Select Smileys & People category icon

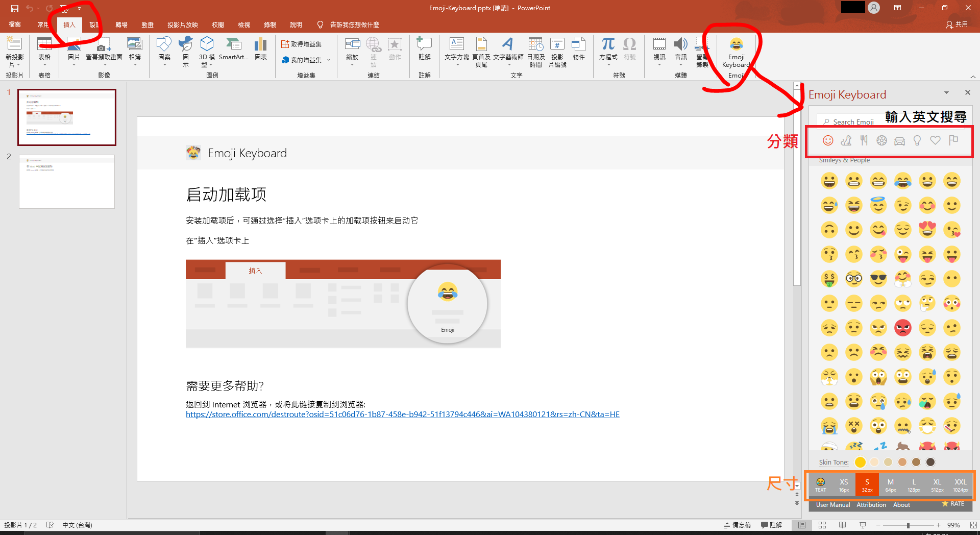point(828,140)
